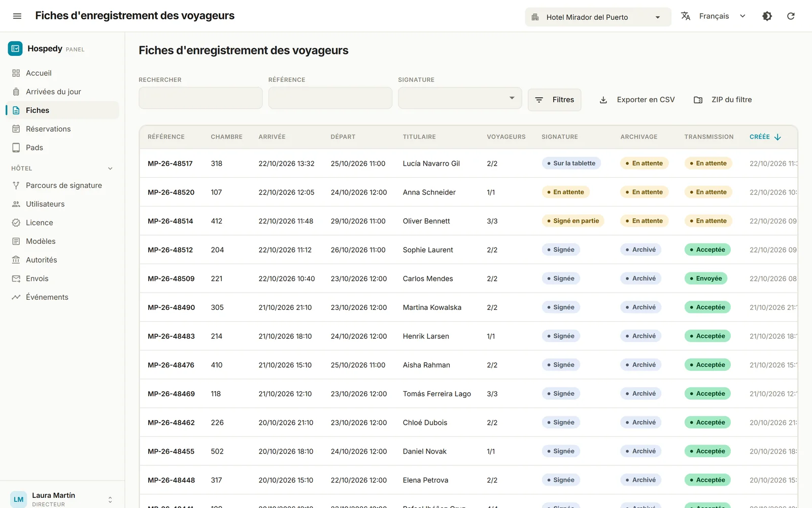The image size is (812, 508).
Task: Click reference MP-26-48490
Action: 171,307
